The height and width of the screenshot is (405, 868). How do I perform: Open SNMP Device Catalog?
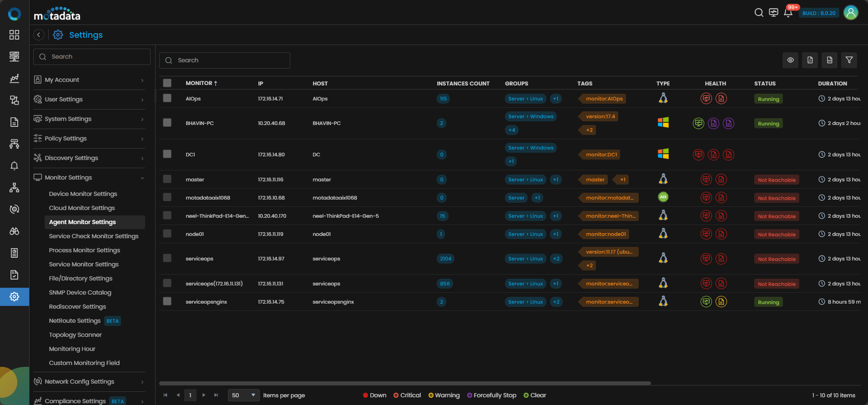80,293
